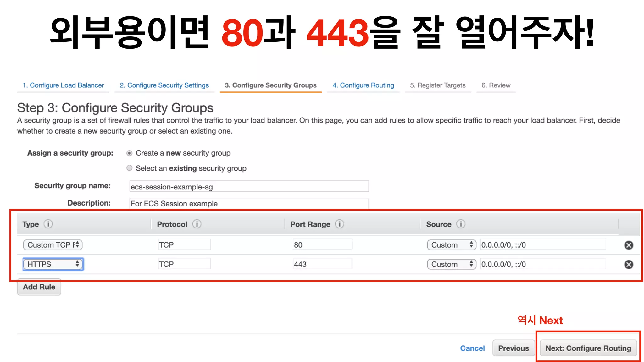Remove the port 443 HTTPS rule

[x=629, y=265]
